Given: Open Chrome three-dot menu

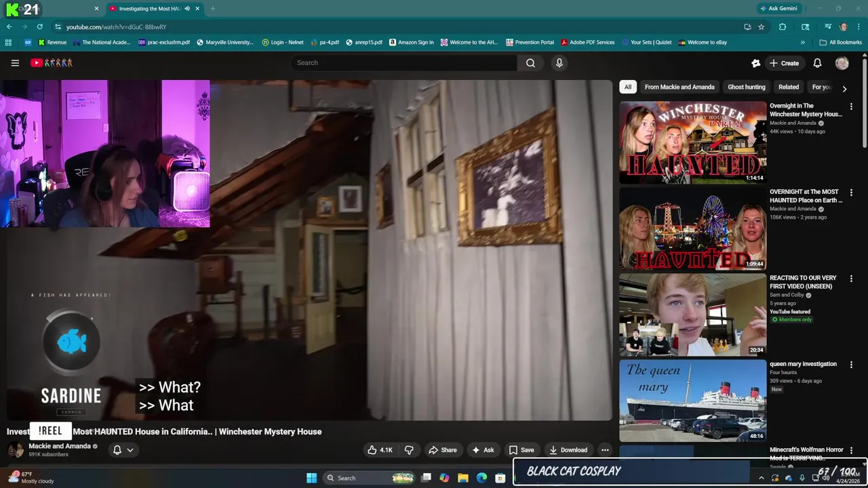Looking at the screenshot, I should pyautogui.click(x=859, y=26).
